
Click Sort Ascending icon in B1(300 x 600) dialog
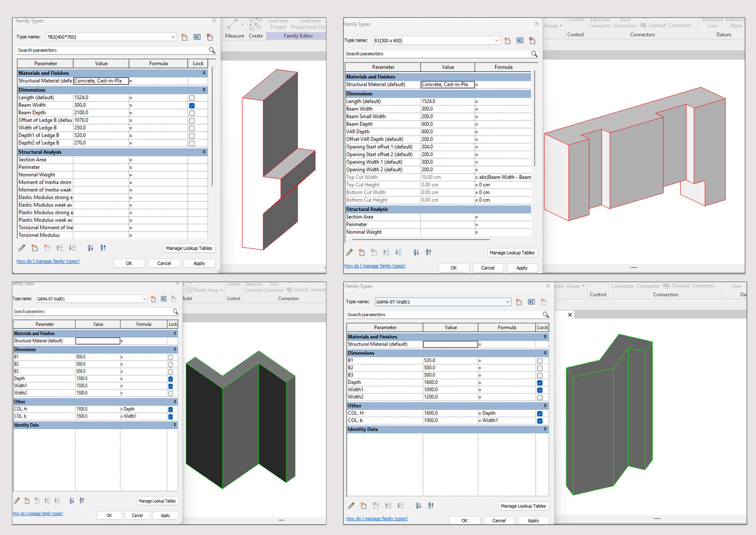[416, 252]
